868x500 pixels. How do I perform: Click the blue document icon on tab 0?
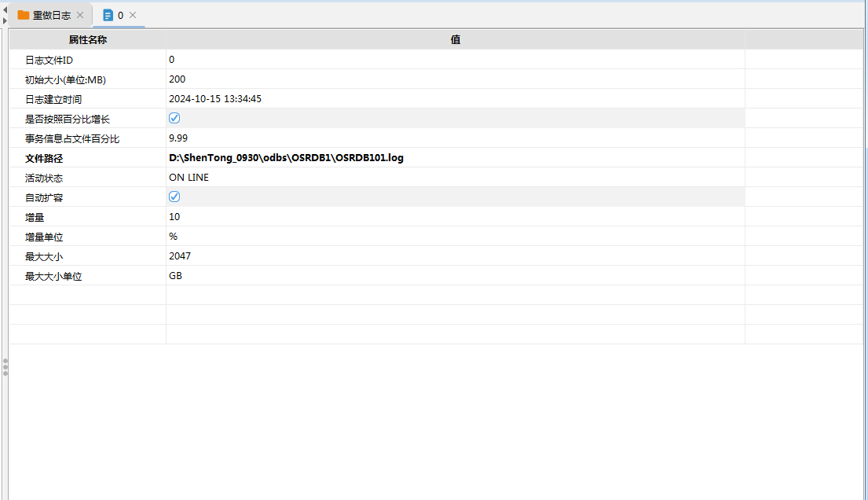tap(108, 15)
